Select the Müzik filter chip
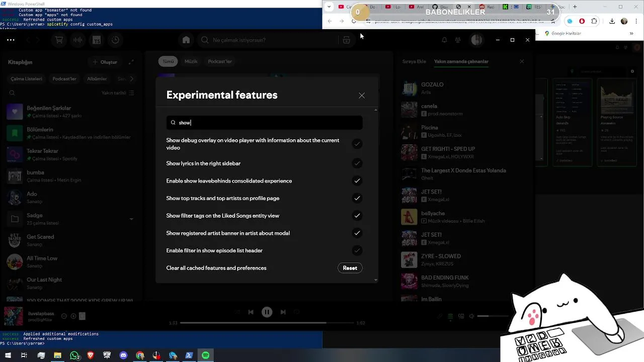Screen dimensions: 644x362 click(x=191, y=61)
